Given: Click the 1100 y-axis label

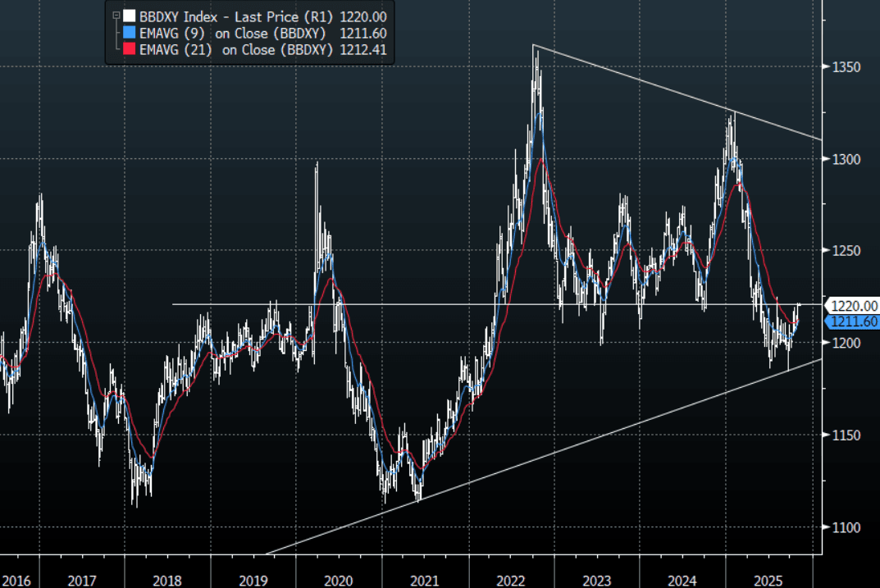Looking at the screenshot, I should click(846, 527).
